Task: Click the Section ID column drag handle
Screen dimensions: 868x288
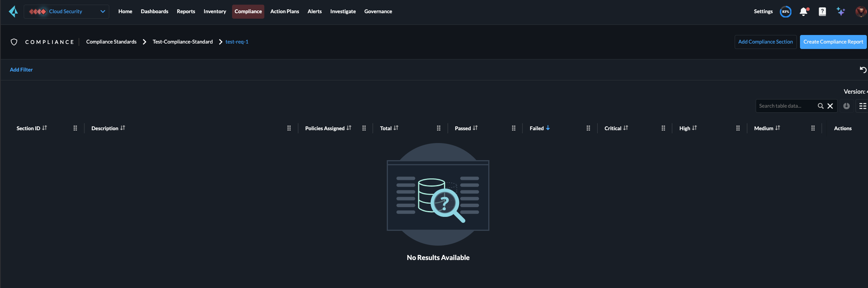Action: (x=75, y=128)
